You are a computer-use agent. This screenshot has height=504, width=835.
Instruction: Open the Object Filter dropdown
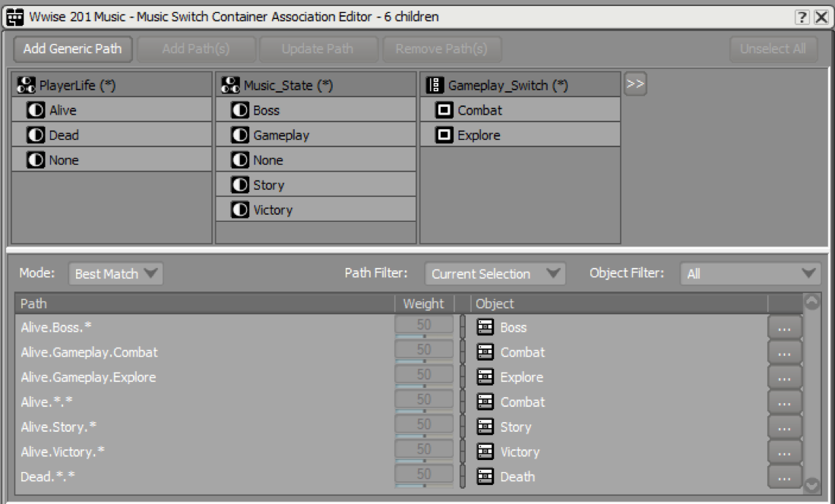pos(750,274)
